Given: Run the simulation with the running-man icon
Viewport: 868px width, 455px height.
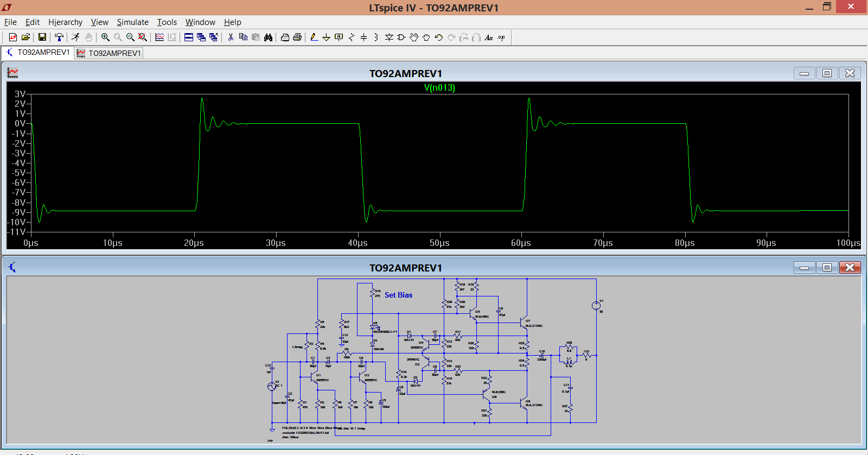Looking at the screenshot, I should click(76, 37).
